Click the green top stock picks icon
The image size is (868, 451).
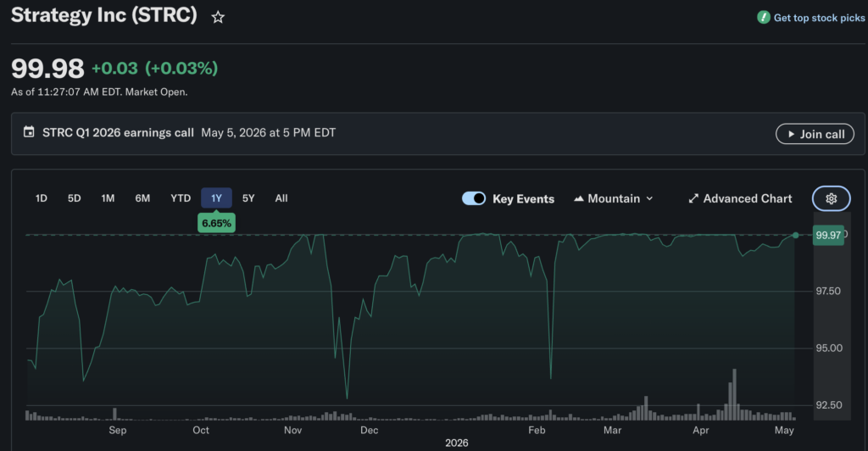pos(764,17)
